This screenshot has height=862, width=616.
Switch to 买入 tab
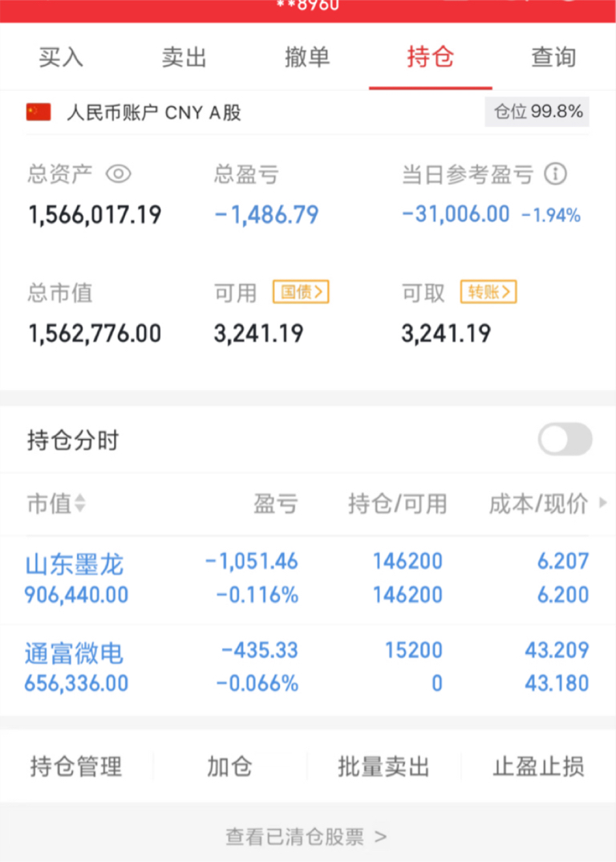pos(61,58)
